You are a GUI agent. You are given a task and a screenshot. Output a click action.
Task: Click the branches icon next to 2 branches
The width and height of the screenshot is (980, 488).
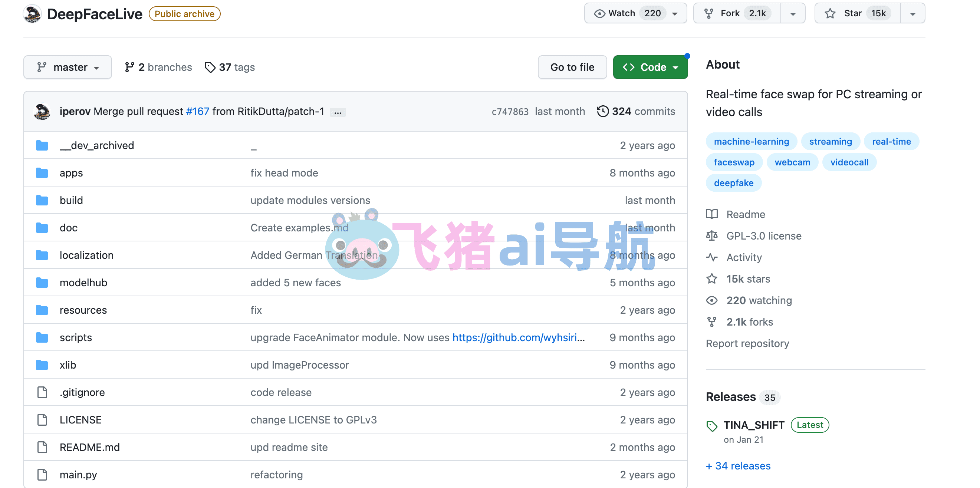pyautogui.click(x=129, y=67)
